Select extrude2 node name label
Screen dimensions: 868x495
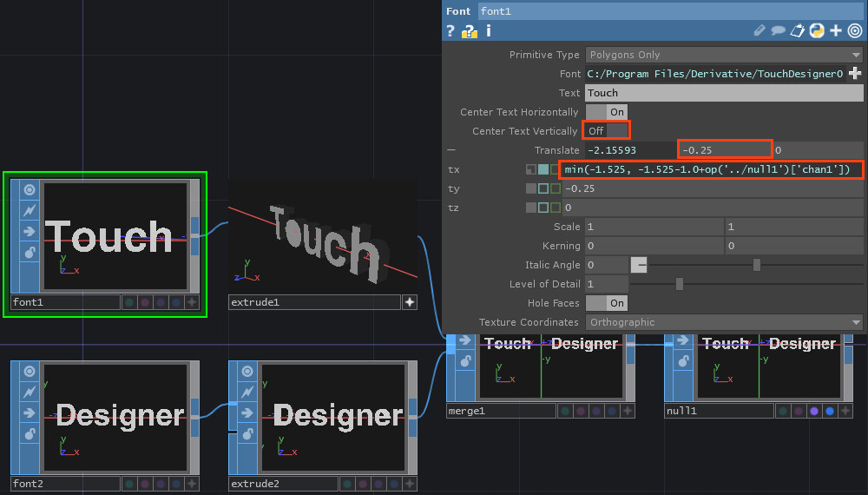283,484
